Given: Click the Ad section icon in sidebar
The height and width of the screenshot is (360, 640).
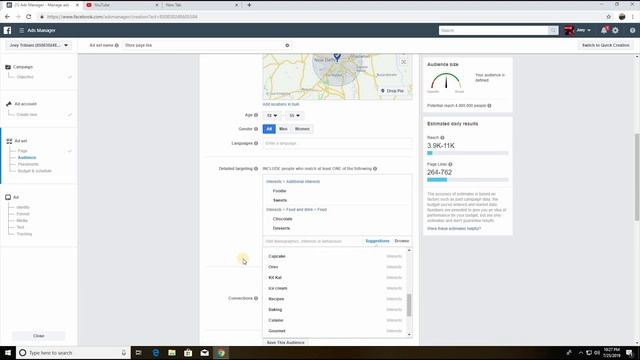Looking at the screenshot, I should tap(8, 197).
